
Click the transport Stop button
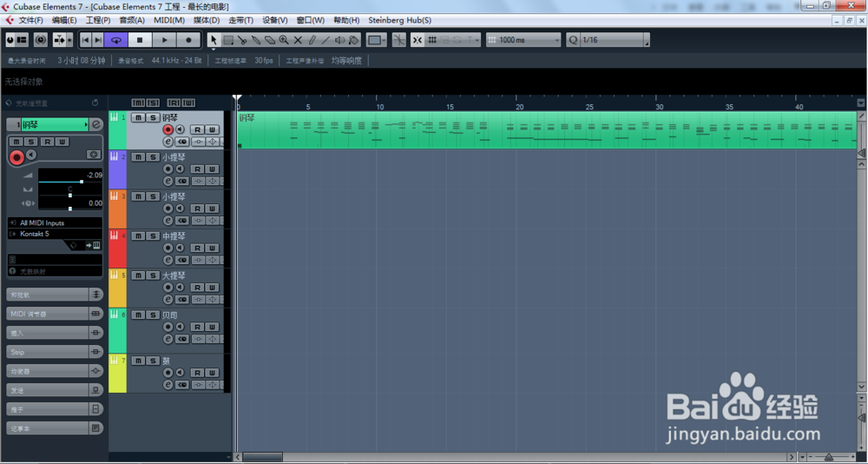pos(140,40)
